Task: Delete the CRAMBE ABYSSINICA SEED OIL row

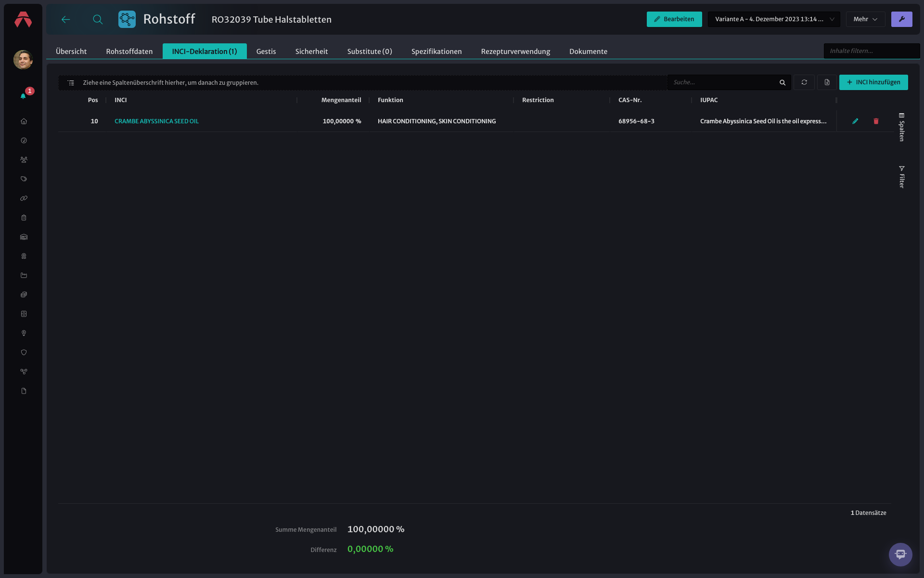Action: (x=876, y=121)
